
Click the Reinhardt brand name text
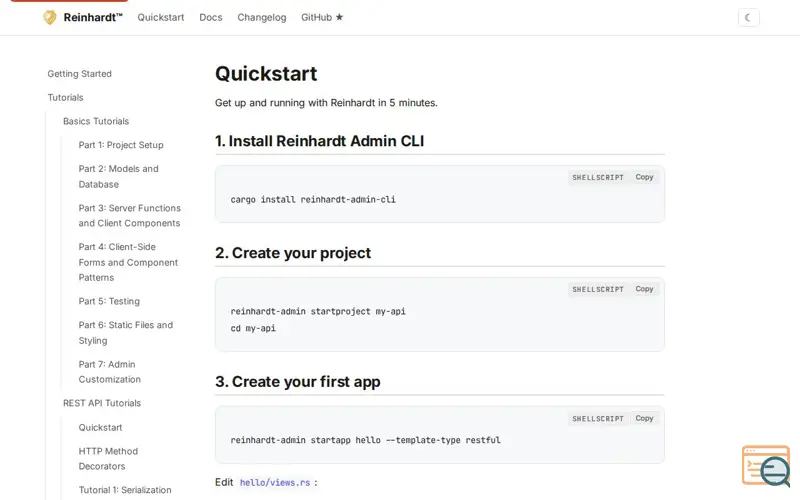(x=93, y=17)
